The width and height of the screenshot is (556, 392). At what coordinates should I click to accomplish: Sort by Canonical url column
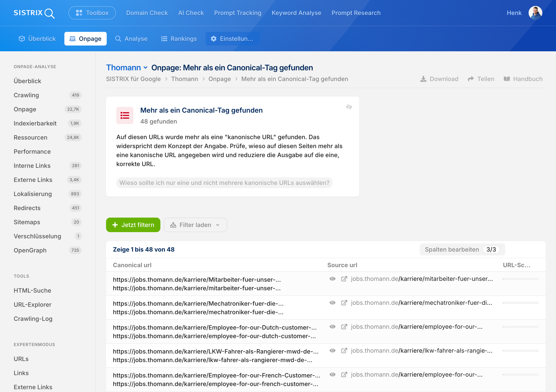pyautogui.click(x=132, y=265)
